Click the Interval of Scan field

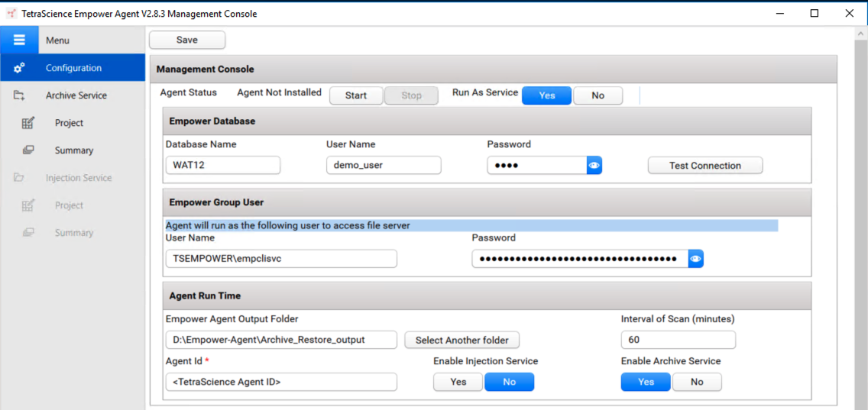679,340
